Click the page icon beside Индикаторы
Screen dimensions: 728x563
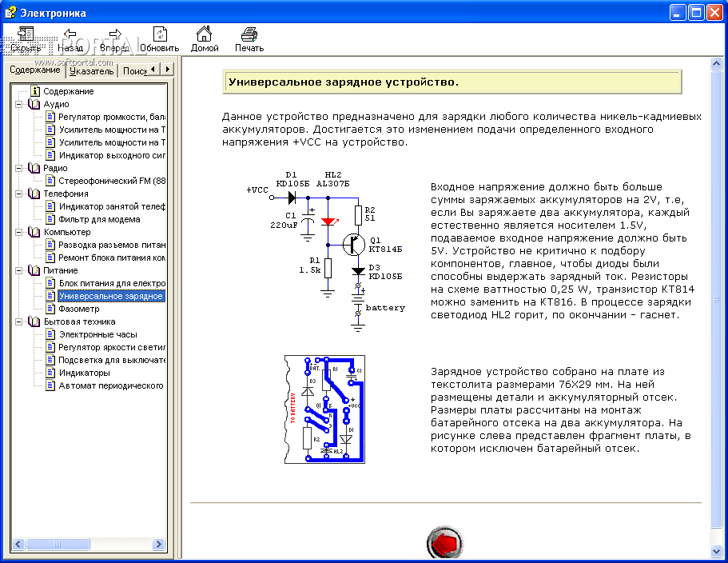(x=50, y=373)
